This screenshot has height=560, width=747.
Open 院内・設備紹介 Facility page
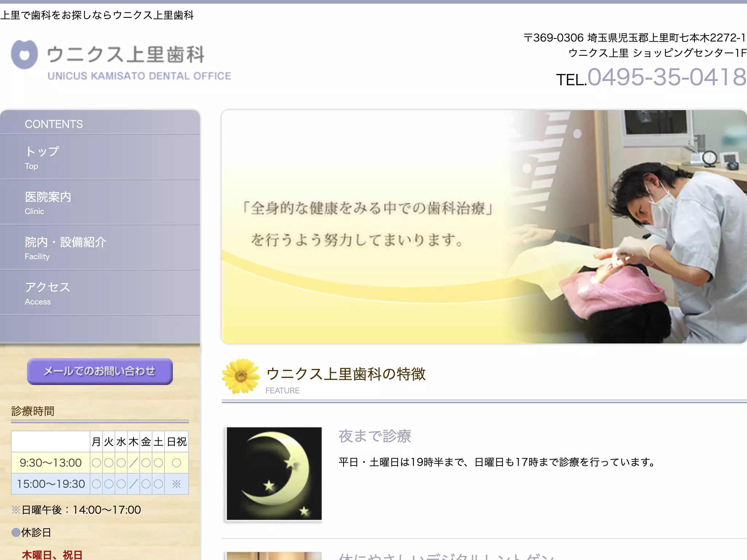click(100, 248)
